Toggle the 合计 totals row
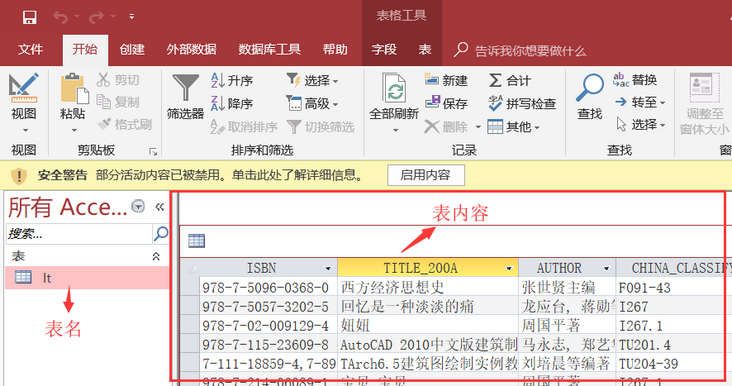This screenshot has width=732, height=386. [509, 80]
